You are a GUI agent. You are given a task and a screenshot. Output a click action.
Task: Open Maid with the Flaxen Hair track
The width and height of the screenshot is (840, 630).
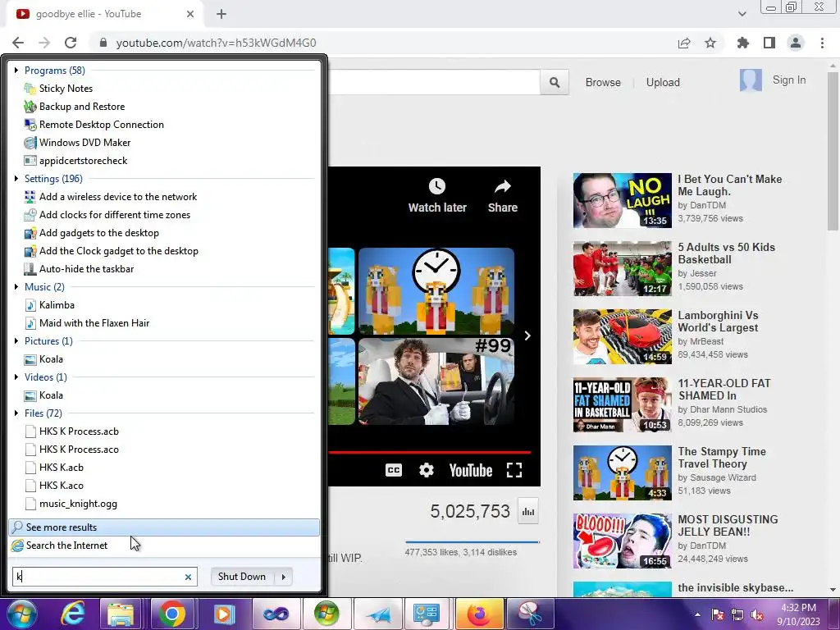click(87, 323)
